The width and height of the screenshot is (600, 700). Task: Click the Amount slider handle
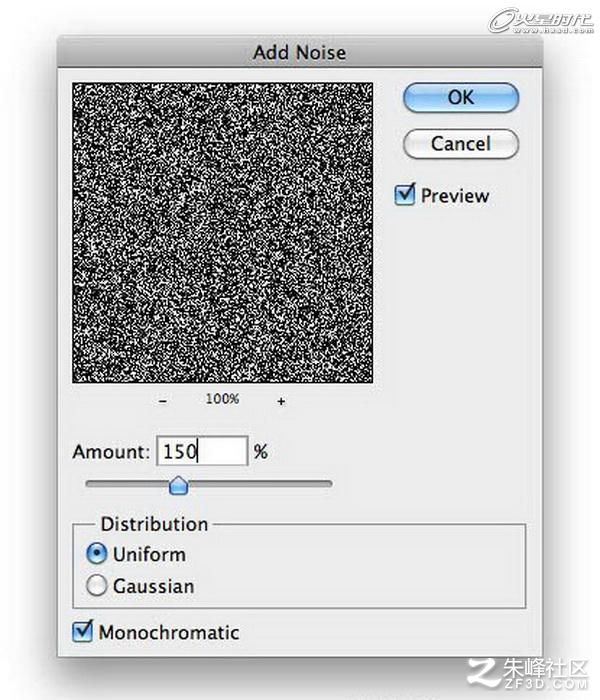tap(179, 485)
